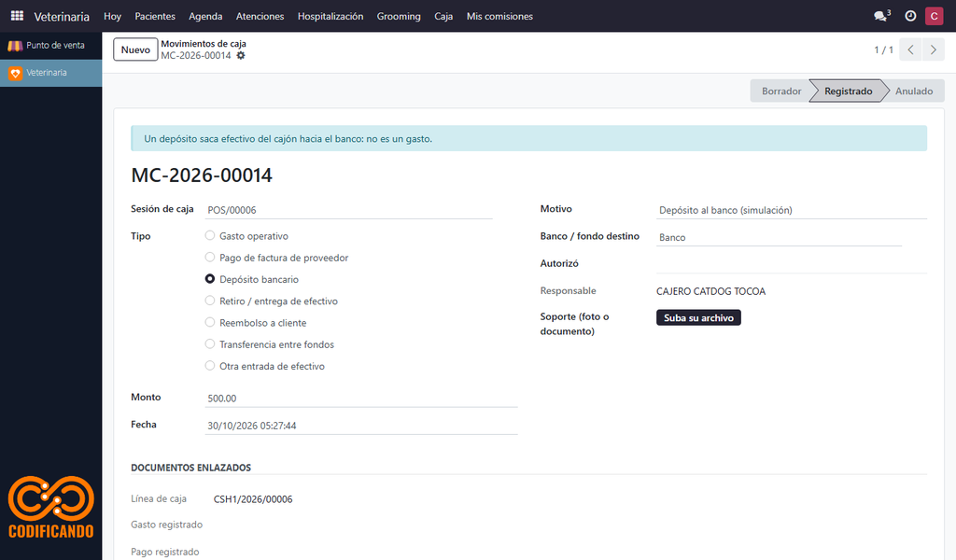Click the Motivo text field
This screenshot has height=560, width=956.
pyautogui.click(x=792, y=210)
